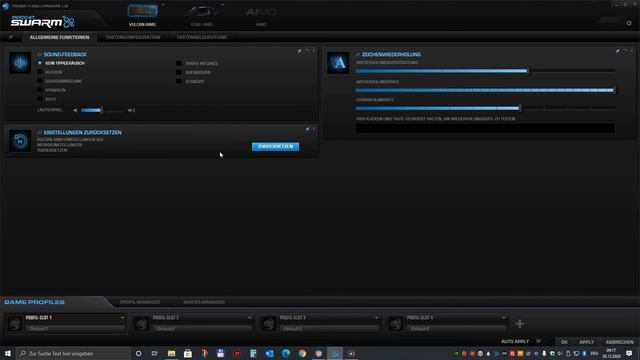Viewport: 640px width, 360px height.
Task: Pin the Sound-Feedback panel
Action: coord(300,51)
